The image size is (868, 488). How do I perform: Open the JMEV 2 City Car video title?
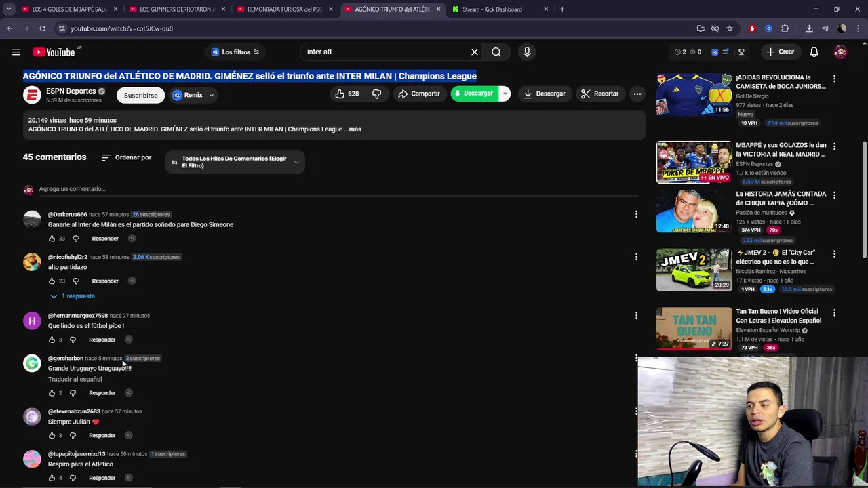(x=780, y=257)
